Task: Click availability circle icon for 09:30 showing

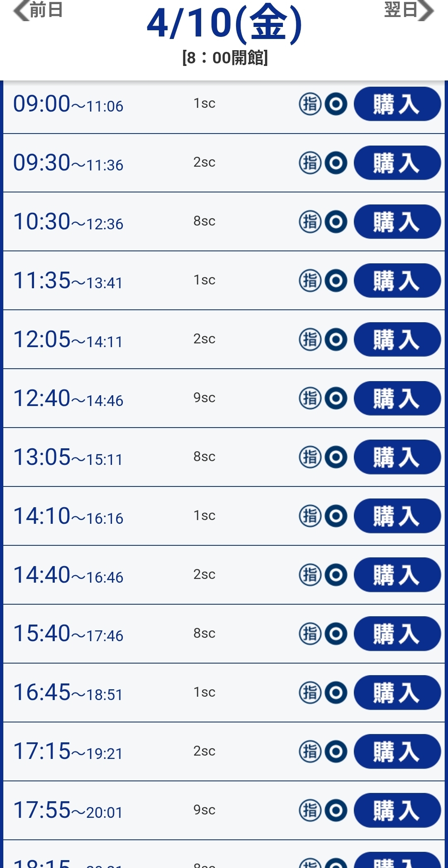Action: click(x=336, y=163)
